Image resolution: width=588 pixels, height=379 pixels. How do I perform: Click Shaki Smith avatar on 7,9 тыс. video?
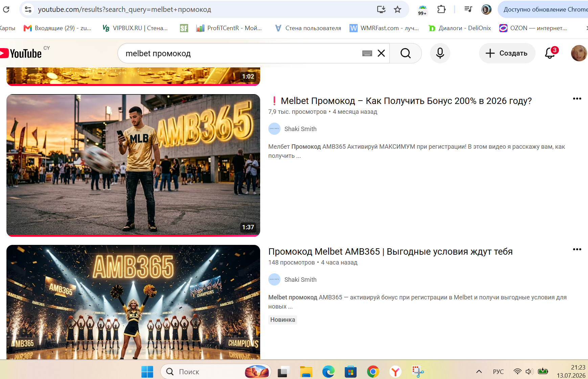pyautogui.click(x=274, y=129)
